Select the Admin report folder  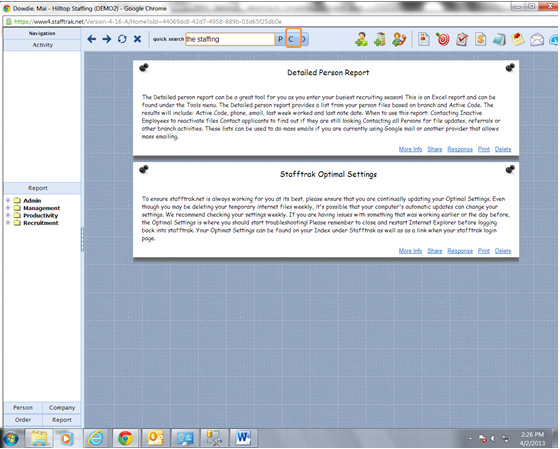click(x=32, y=201)
